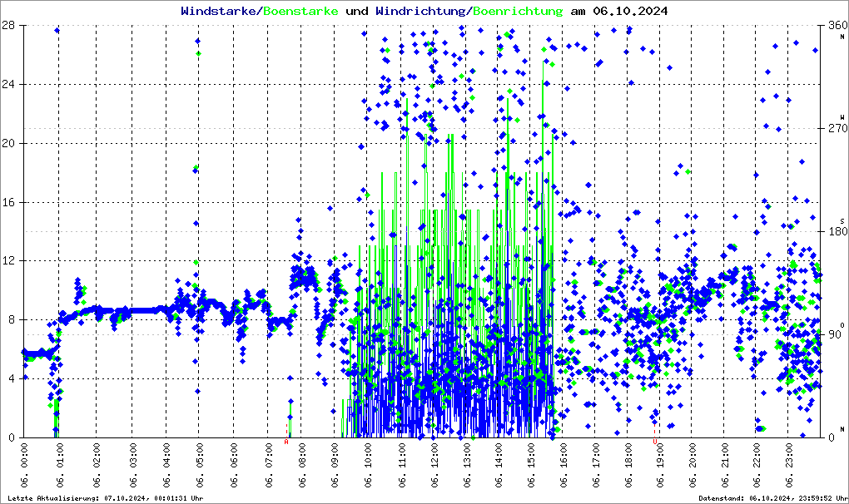Click the 360 degree direction axis label
The width and height of the screenshot is (849, 504).
point(837,26)
